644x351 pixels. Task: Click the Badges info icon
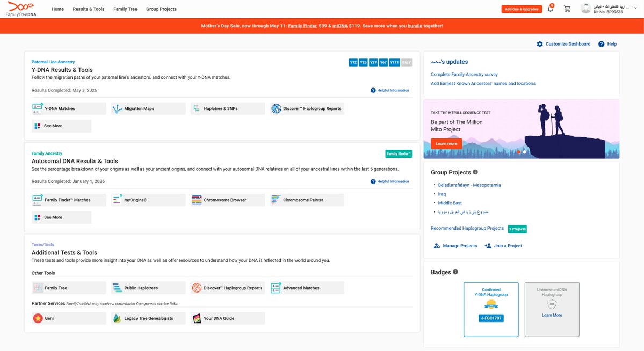(455, 272)
